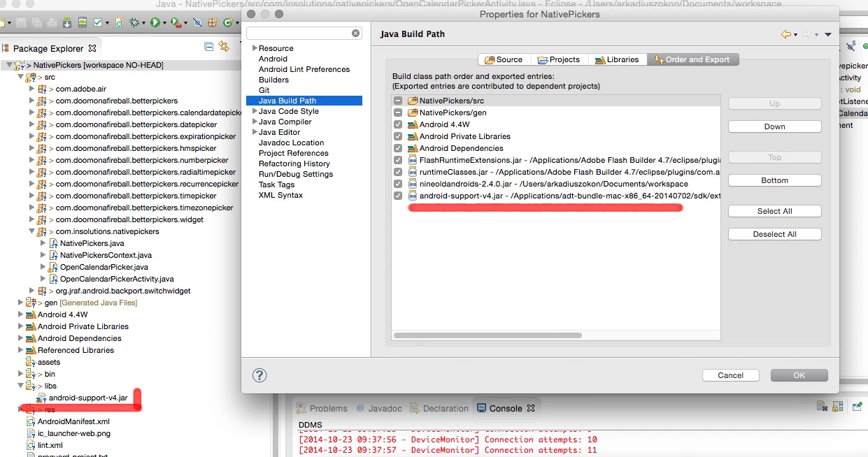Expand the Java Editor category
Image resolution: width=868 pixels, height=457 pixels.
(x=255, y=132)
